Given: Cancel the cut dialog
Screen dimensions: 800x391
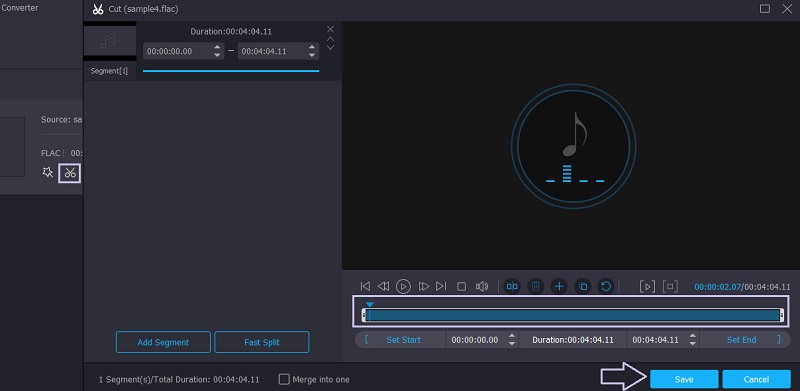Looking at the screenshot, I should coord(757,379).
